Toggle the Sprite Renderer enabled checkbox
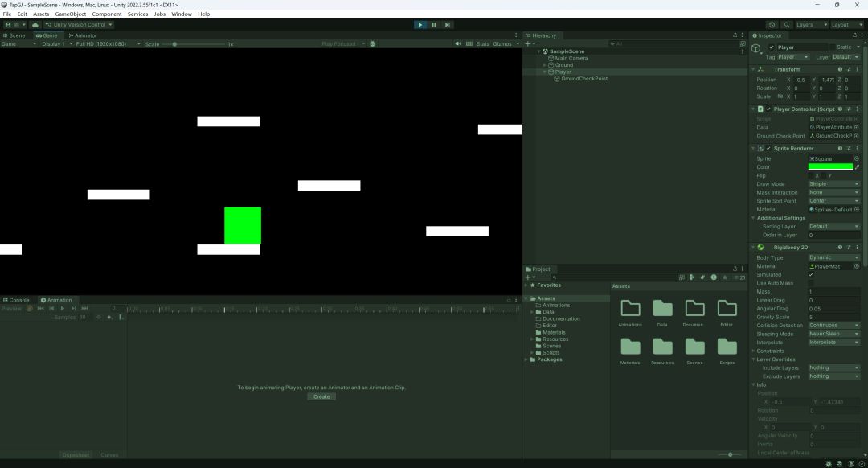The width and height of the screenshot is (868, 468). pos(768,149)
